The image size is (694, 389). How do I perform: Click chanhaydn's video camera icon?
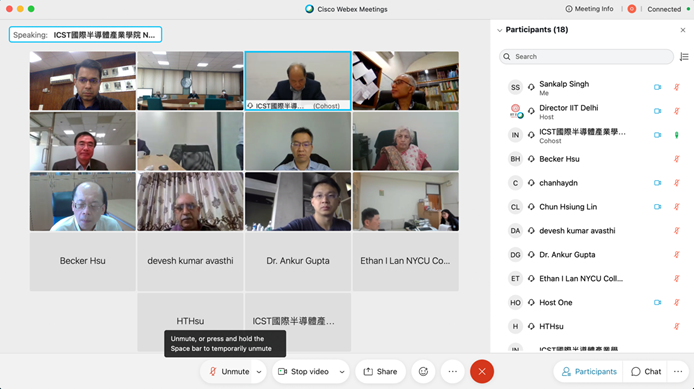[657, 183]
